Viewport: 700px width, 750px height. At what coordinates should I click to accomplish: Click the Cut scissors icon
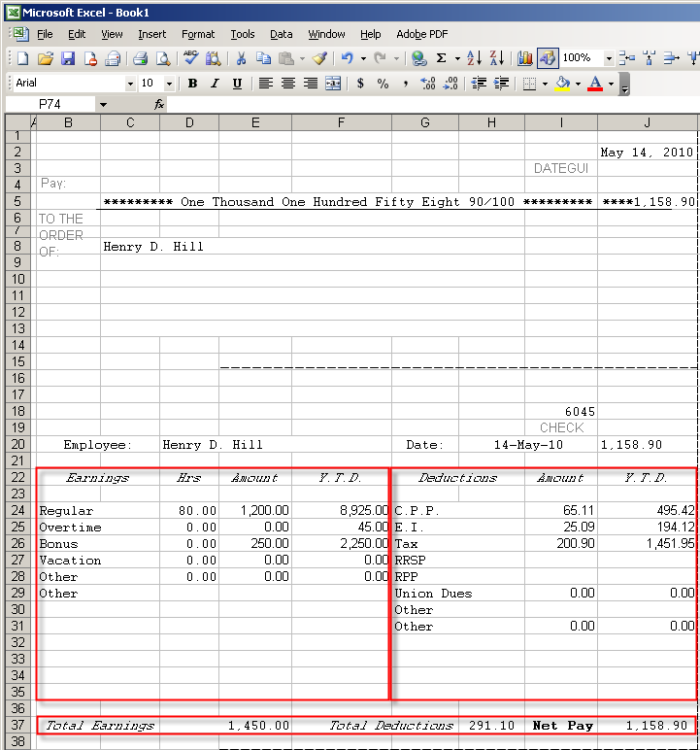[241, 58]
